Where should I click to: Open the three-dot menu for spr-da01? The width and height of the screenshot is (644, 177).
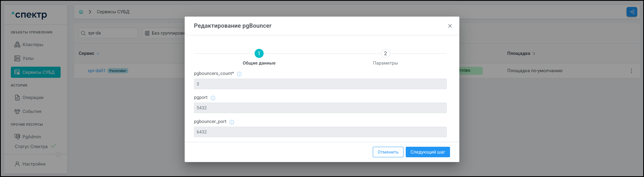(x=631, y=71)
